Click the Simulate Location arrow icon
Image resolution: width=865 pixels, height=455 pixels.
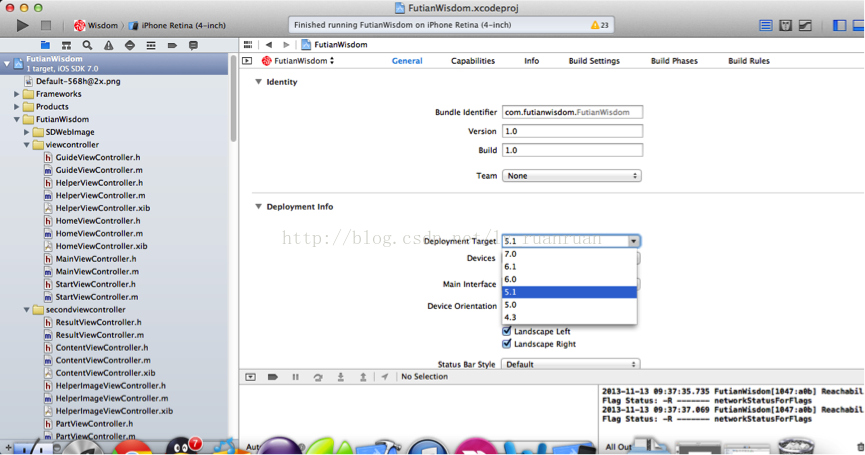(385, 377)
